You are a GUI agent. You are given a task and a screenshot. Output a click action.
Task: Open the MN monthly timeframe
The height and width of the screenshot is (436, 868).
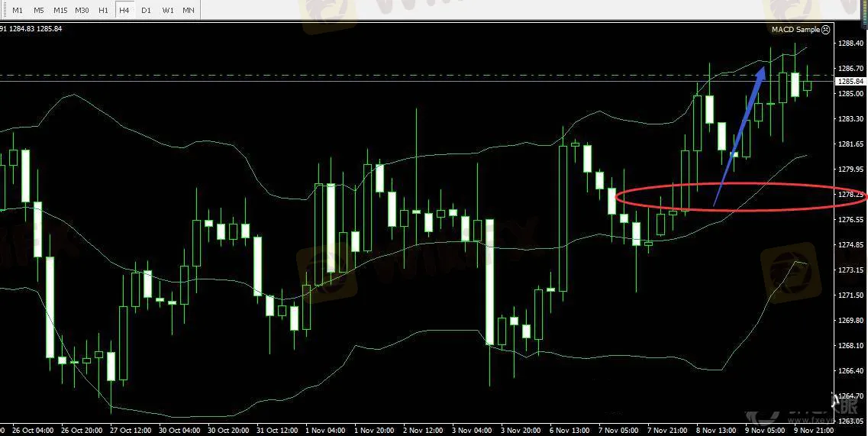coord(188,11)
